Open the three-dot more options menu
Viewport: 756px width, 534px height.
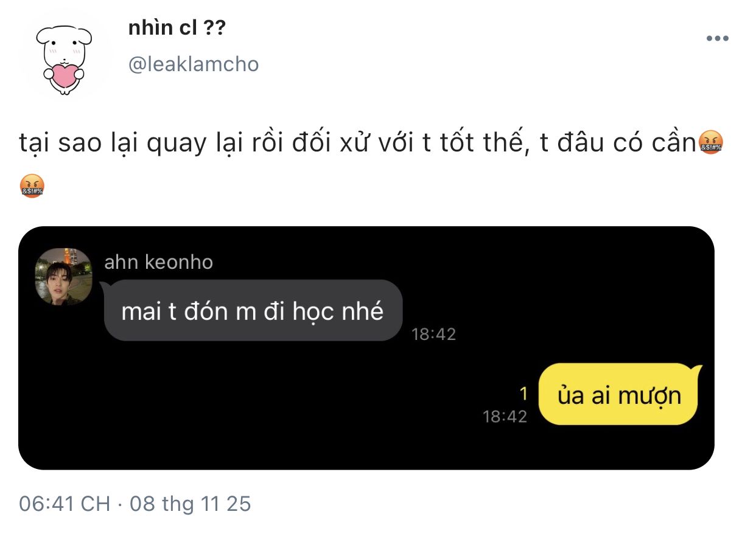[x=717, y=38]
